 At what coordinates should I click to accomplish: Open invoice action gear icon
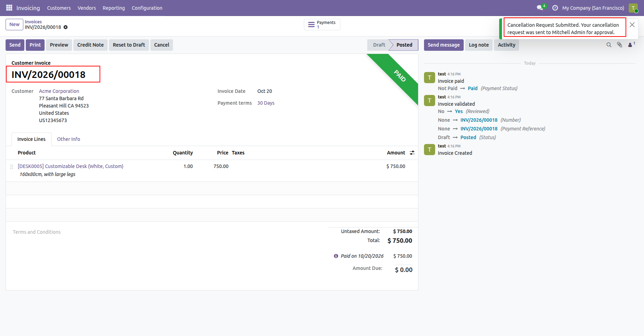[x=65, y=27]
